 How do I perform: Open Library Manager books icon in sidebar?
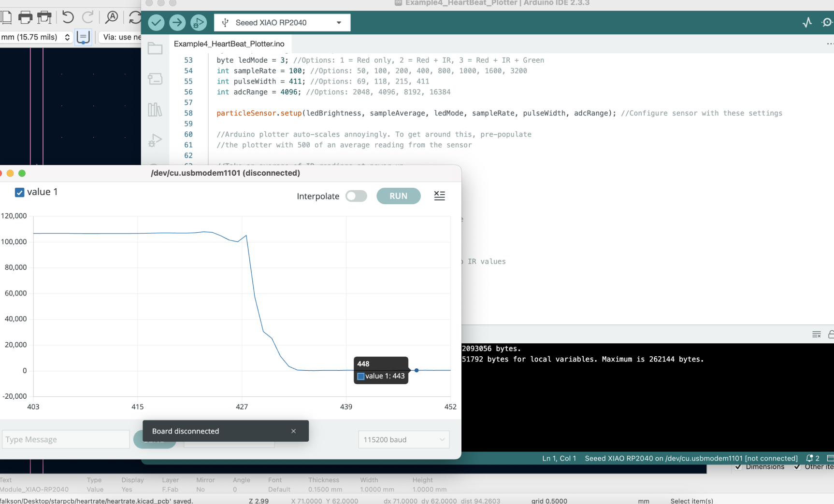point(155,110)
